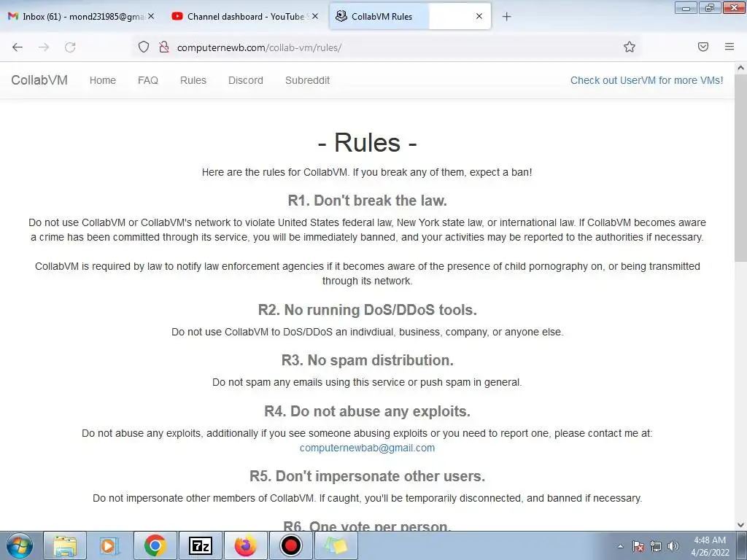Viewport: 747px width, 560px height.
Task: Switch to the YouTube Channel dashboard tab
Action: click(245, 16)
